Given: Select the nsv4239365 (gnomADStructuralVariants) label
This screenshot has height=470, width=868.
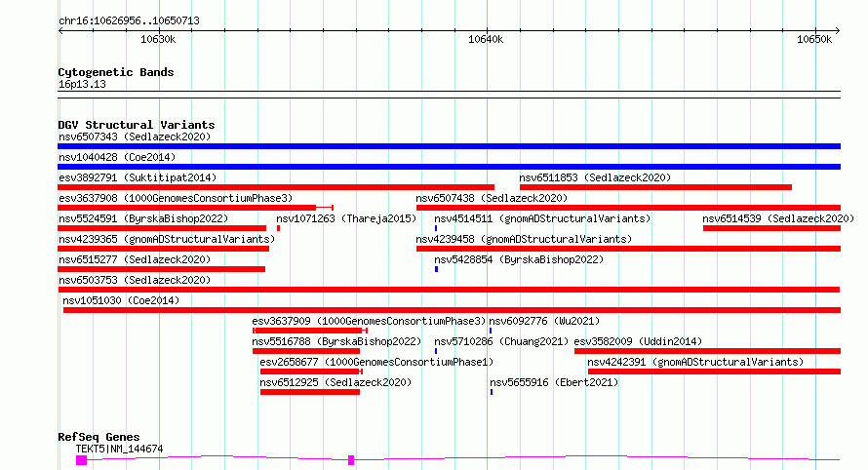Looking at the screenshot, I should point(167,239).
